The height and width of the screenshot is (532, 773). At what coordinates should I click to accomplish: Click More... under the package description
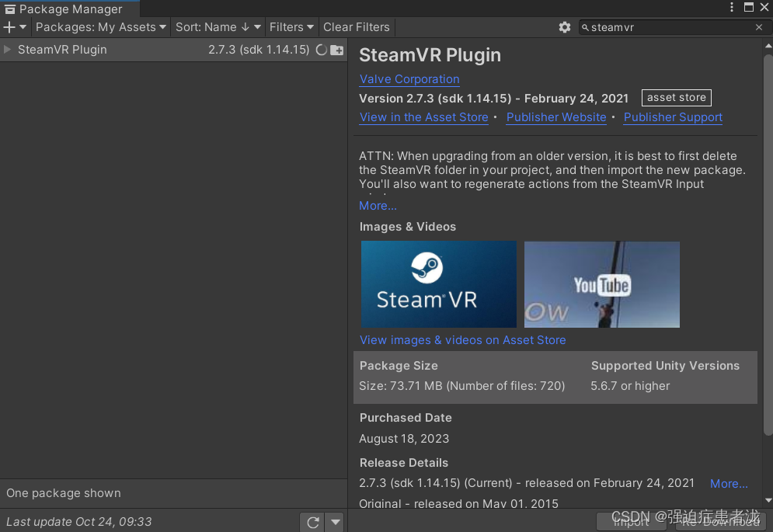point(377,205)
